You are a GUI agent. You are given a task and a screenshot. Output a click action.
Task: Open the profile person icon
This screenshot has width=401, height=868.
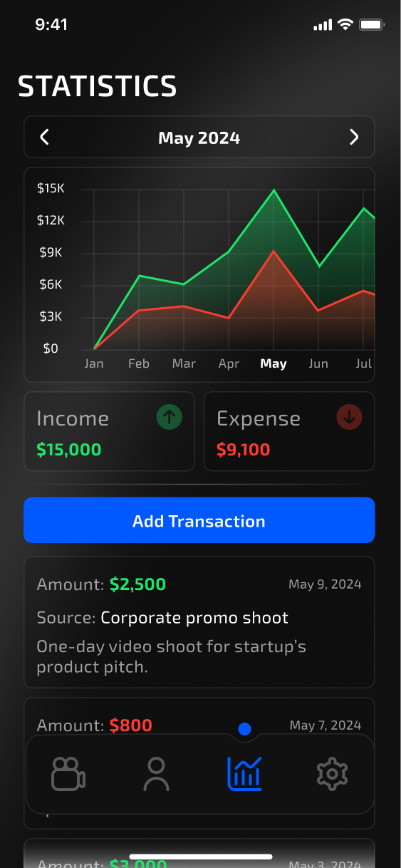coord(156,774)
